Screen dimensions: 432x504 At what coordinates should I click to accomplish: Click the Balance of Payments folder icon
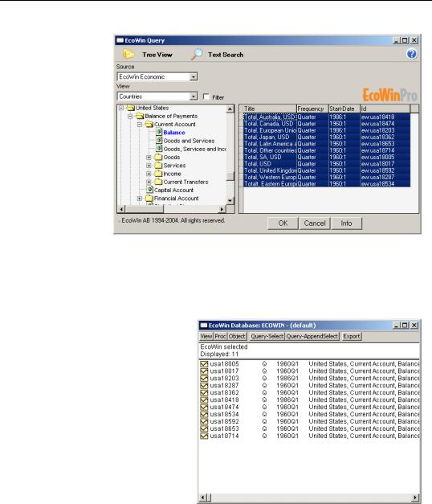coord(140,116)
